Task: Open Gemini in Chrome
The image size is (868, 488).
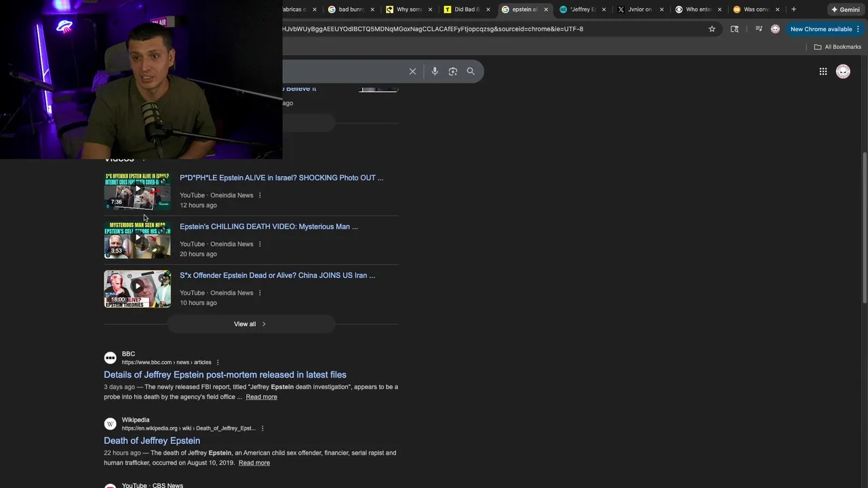Action: pos(845,9)
